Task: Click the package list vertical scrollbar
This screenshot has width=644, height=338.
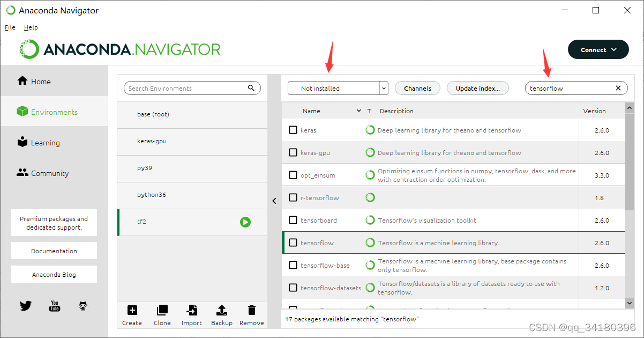Action: (630, 161)
